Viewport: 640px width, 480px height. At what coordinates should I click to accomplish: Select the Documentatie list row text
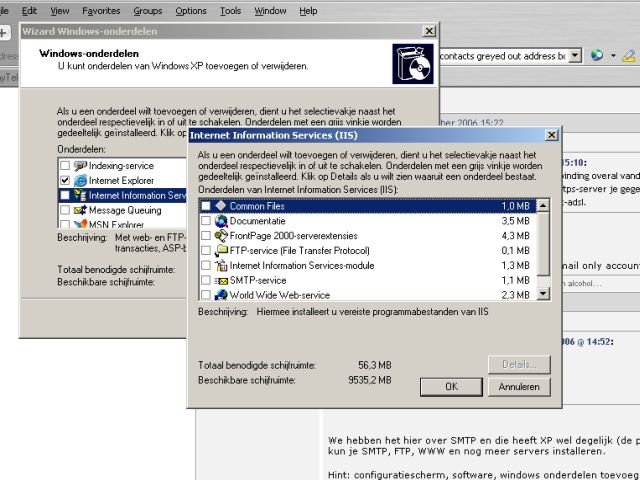pos(258,221)
